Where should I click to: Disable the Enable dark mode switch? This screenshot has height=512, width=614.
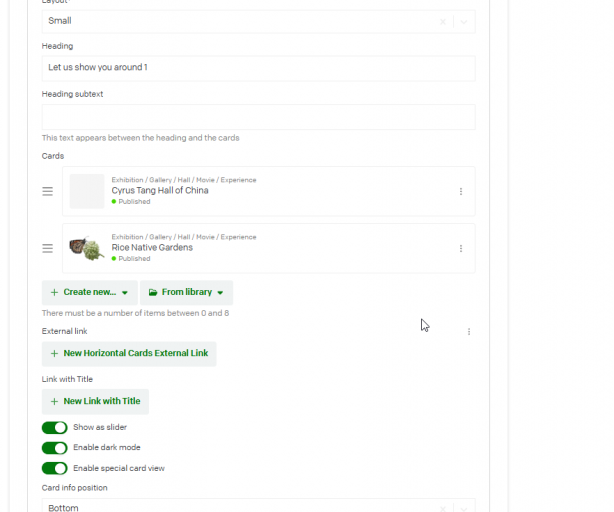click(x=54, y=448)
